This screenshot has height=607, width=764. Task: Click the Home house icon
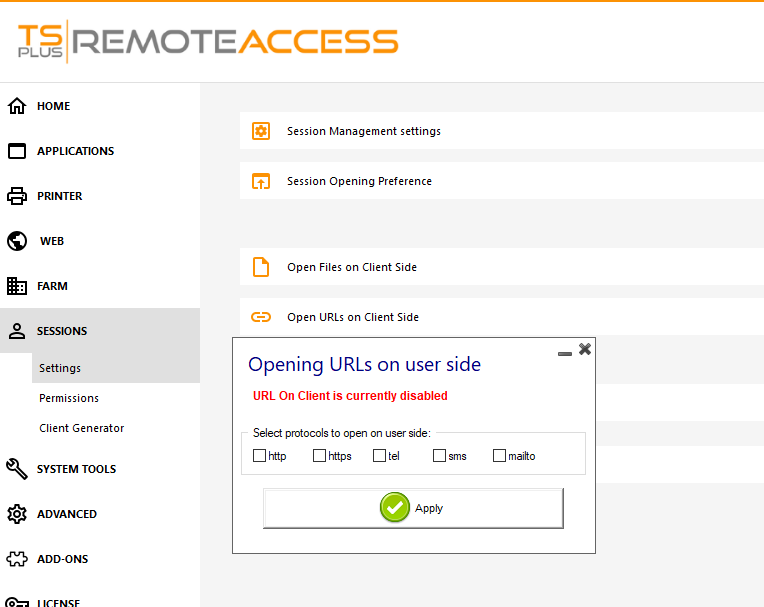point(17,106)
